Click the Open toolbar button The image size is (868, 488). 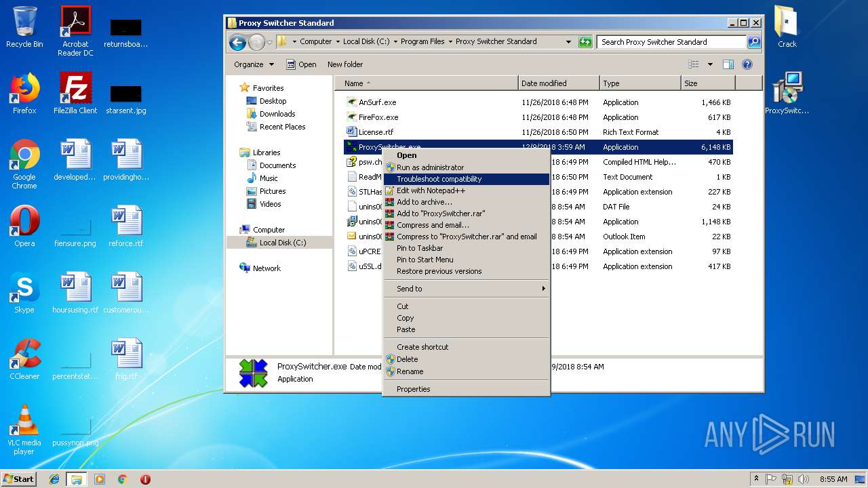coord(301,64)
